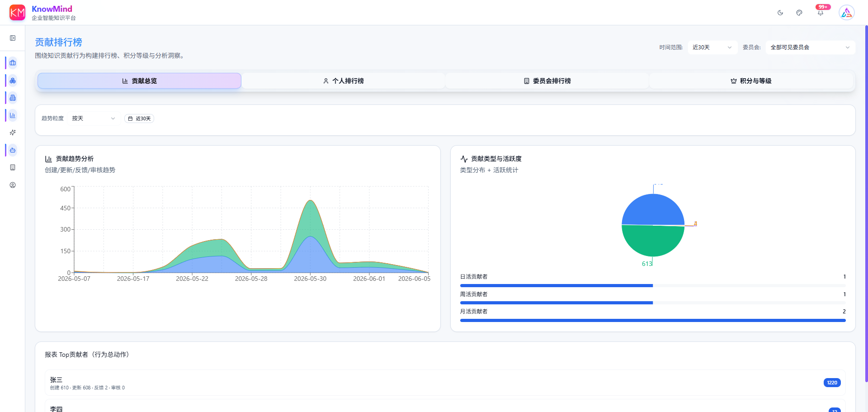Image resolution: width=868 pixels, height=412 pixels.
Task: Open the robot sidebar icon
Action: pos(13,150)
